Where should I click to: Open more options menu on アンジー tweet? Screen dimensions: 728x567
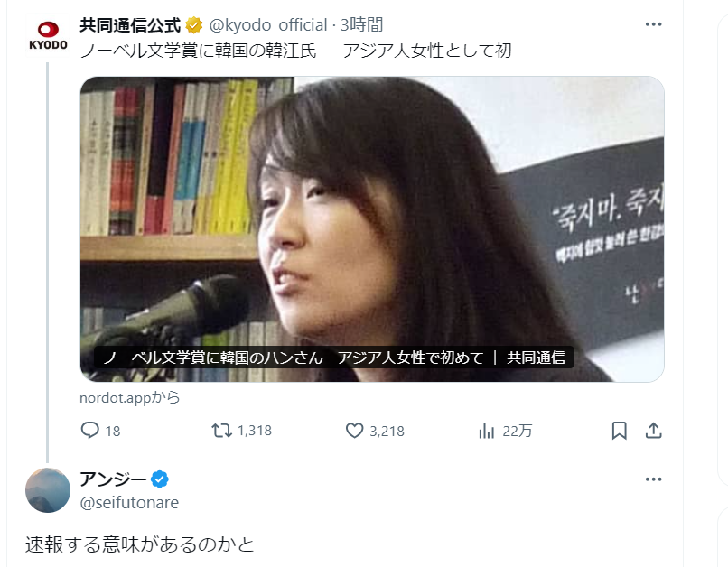[653, 479]
